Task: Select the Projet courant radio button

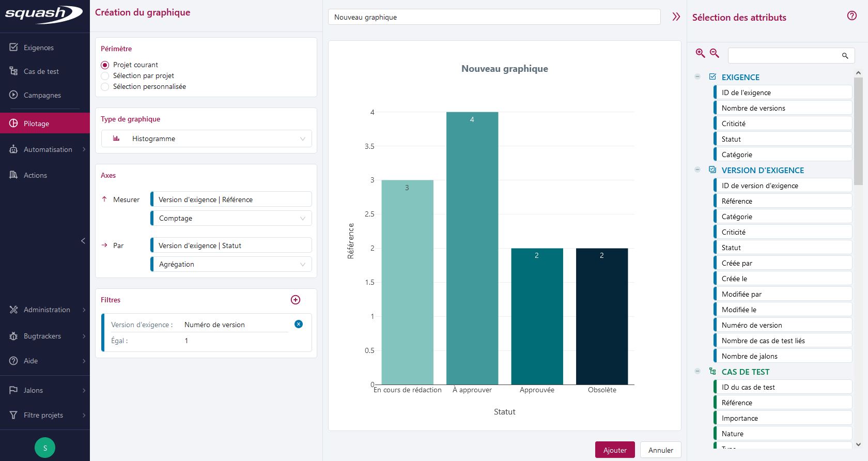Action: pyautogui.click(x=105, y=65)
